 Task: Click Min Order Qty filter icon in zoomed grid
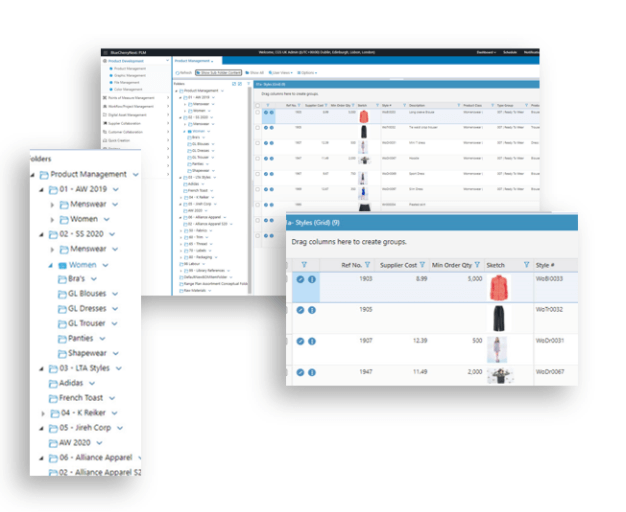click(x=477, y=265)
